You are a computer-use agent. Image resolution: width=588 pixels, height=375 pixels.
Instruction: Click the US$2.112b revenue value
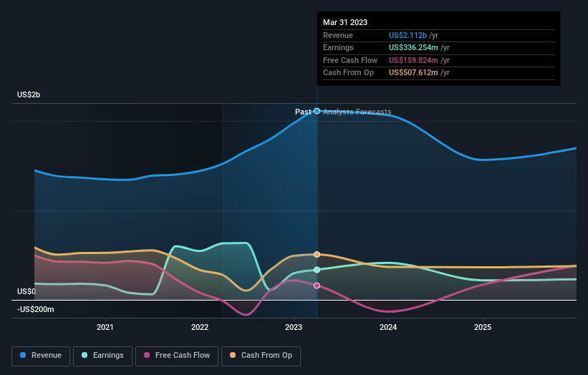pyautogui.click(x=408, y=35)
